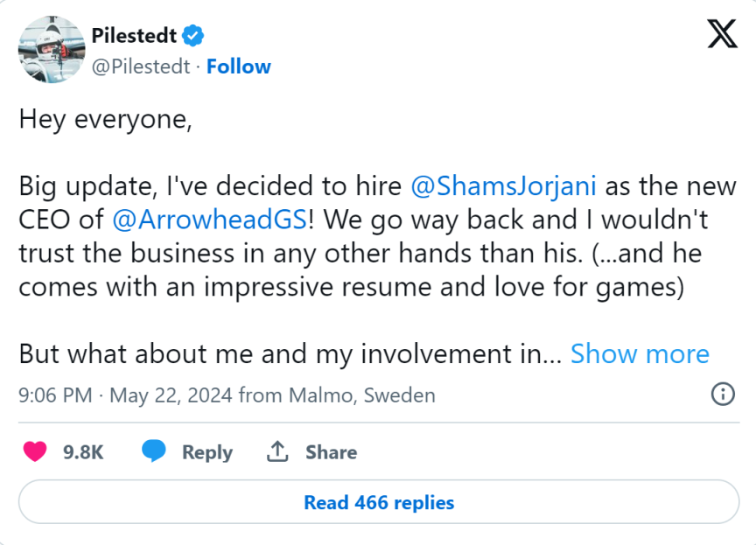Open the tweet info icon
756x545 pixels.
coord(723,394)
